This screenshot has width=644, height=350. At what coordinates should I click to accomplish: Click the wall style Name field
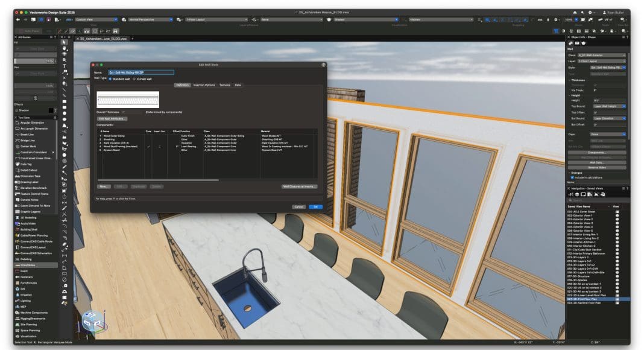[x=140, y=72]
